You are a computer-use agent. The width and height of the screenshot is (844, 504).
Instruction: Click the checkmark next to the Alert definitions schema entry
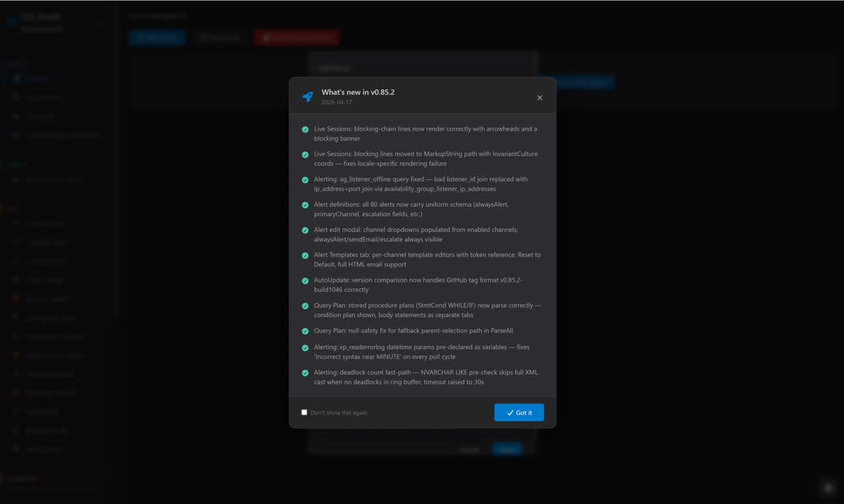305,204
